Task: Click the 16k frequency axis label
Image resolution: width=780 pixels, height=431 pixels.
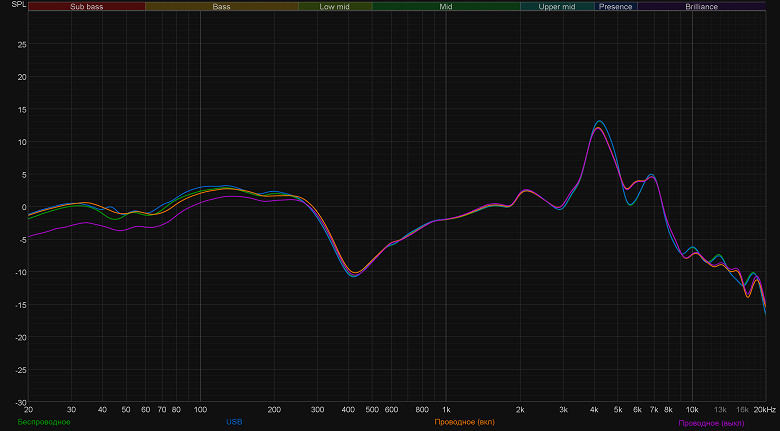Action: pos(742,410)
